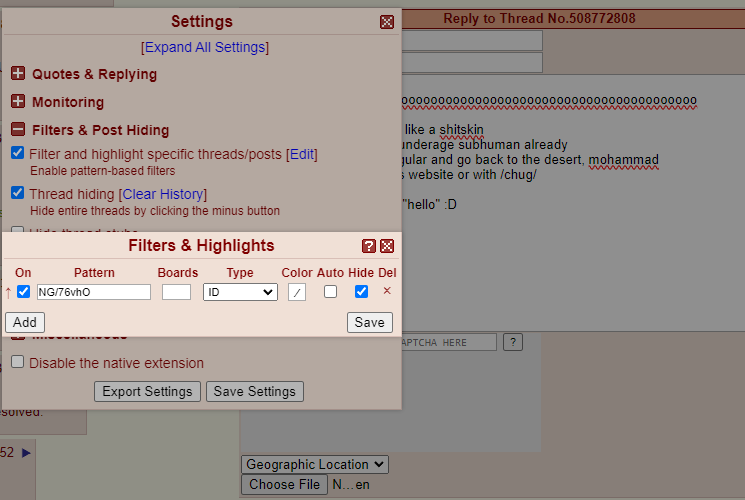745x500 pixels.
Task: Click the Type column header
Action: pyautogui.click(x=240, y=272)
